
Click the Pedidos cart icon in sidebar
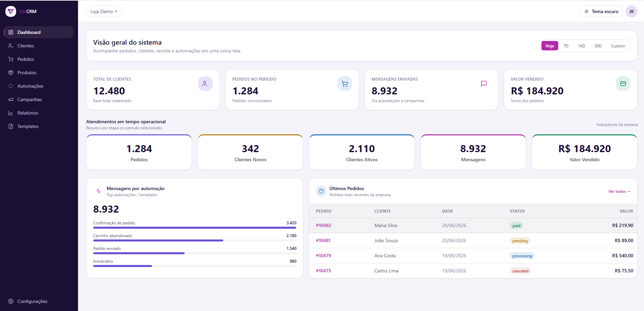pos(11,59)
